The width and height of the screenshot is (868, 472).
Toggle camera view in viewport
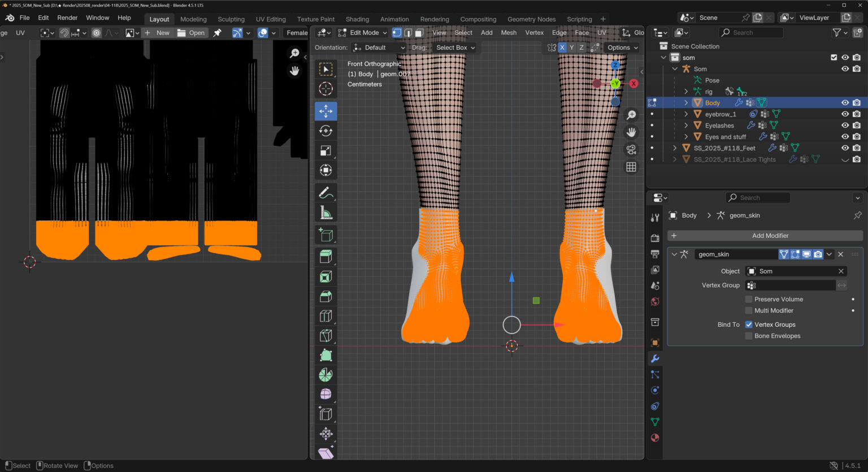coord(631,150)
